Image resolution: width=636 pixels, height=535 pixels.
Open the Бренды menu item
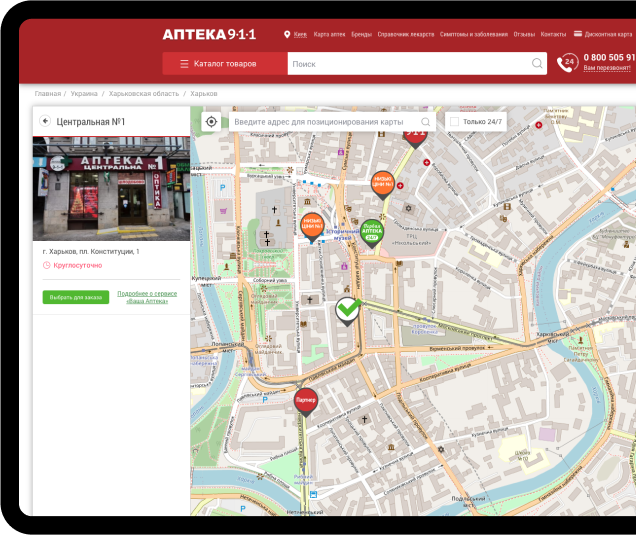(x=361, y=34)
